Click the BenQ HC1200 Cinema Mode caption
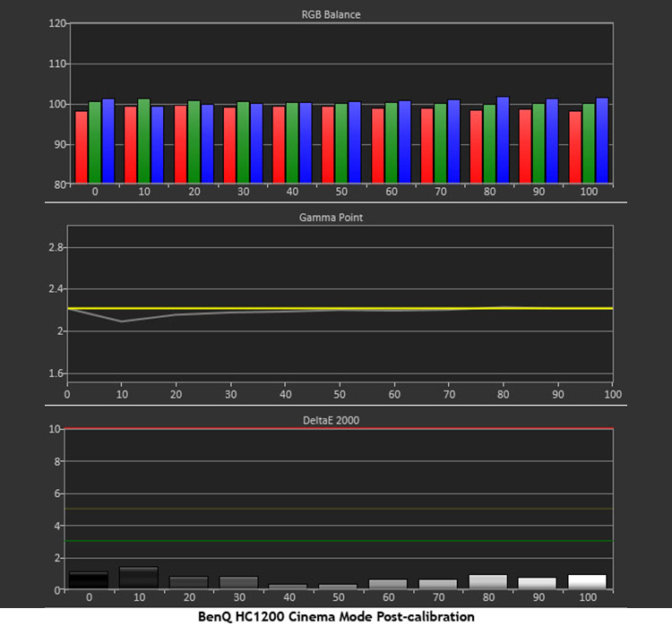Image resolution: width=672 pixels, height=626 pixels. pos(336,616)
